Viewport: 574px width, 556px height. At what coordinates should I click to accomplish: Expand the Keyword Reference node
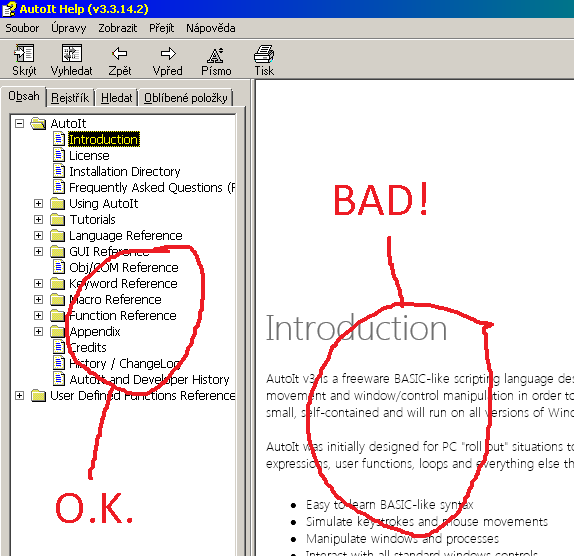38,284
